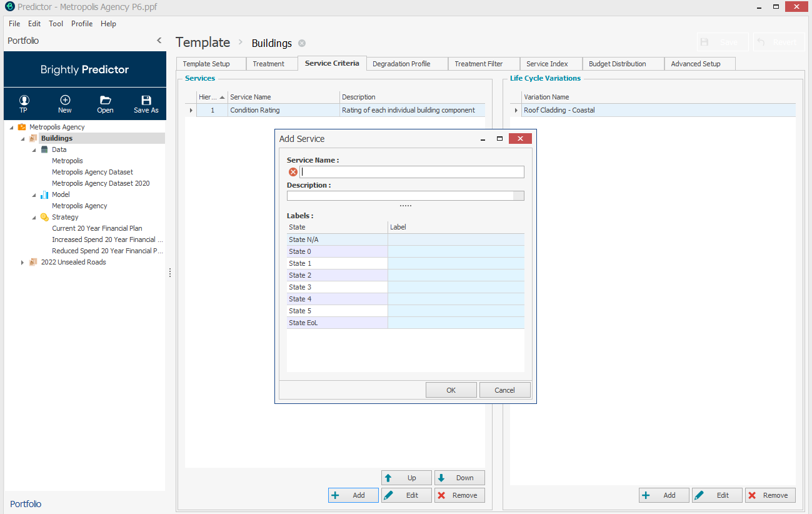Click the Data database icon in tree
Screen dimensions: 812x514
click(x=44, y=149)
